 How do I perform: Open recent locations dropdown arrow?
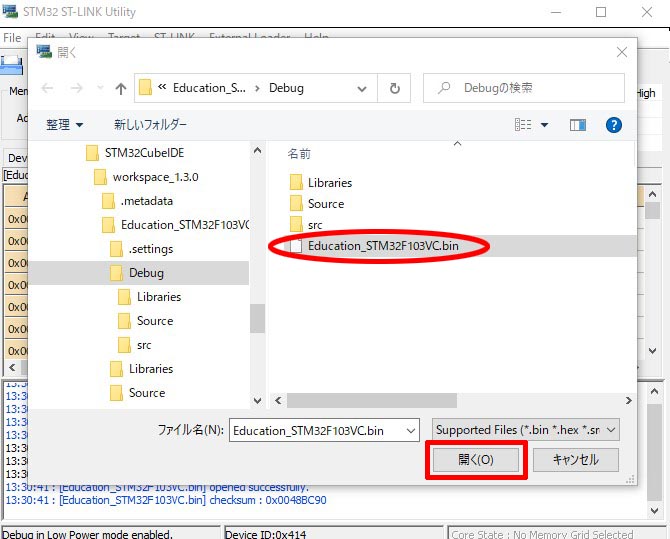click(100, 88)
